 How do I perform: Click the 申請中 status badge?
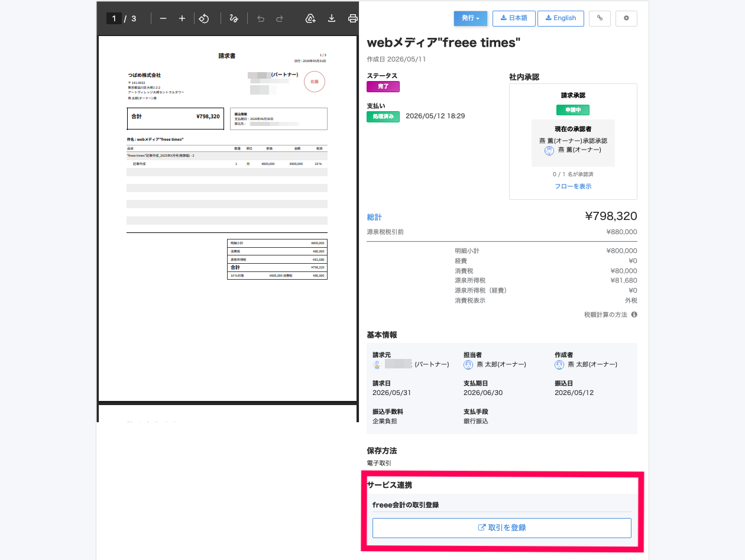(x=572, y=110)
